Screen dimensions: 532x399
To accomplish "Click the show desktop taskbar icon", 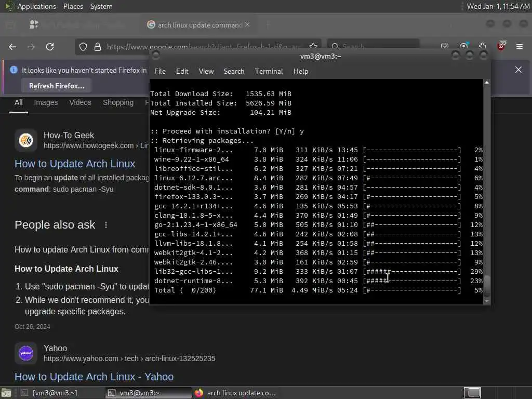I will [x=6, y=393].
